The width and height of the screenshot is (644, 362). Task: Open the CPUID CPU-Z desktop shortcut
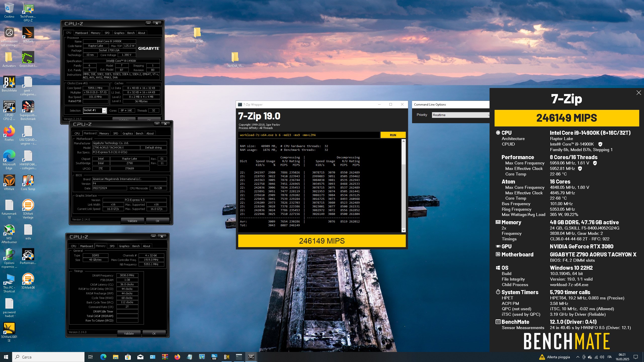coord(9,110)
